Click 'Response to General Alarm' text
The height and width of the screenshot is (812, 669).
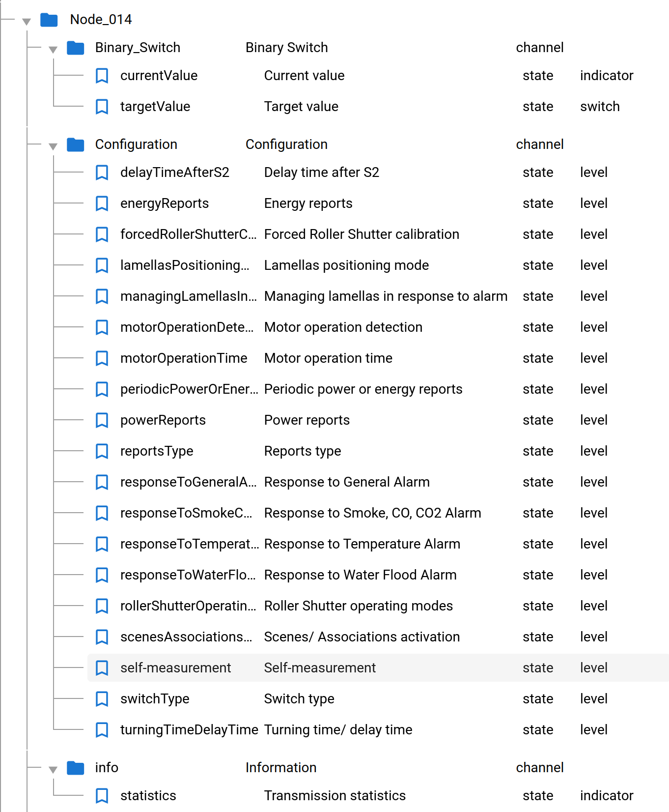pos(347,482)
